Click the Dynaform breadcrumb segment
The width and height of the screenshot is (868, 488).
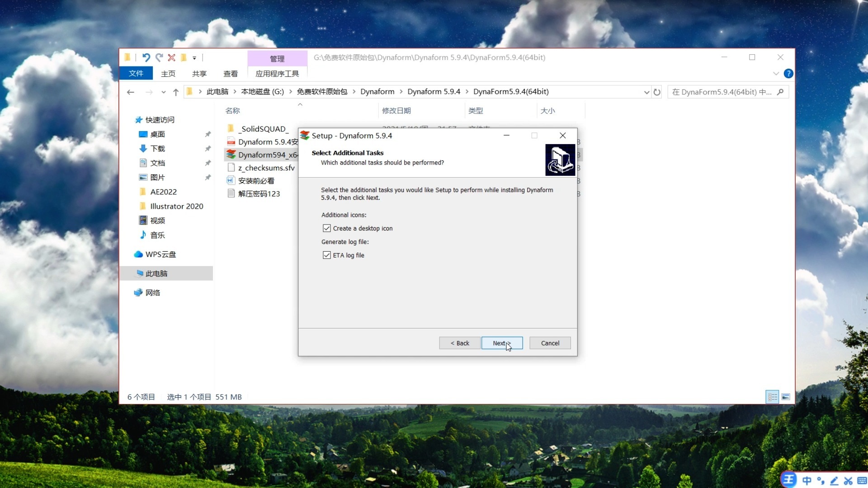(x=377, y=92)
